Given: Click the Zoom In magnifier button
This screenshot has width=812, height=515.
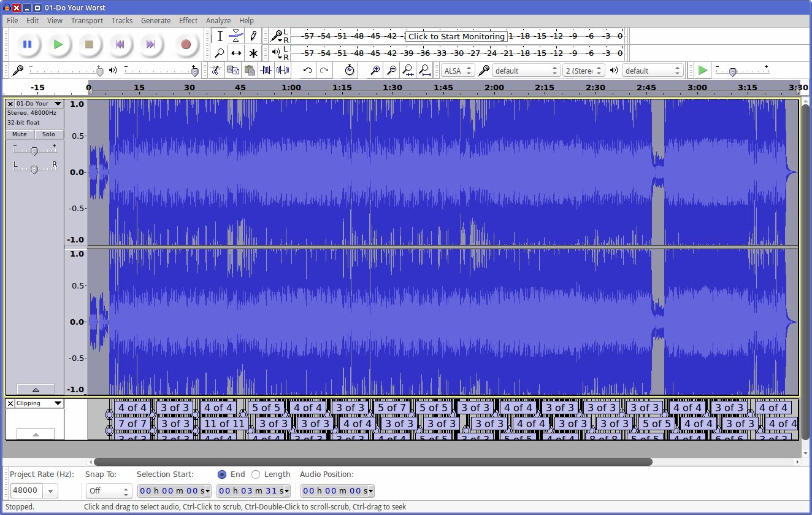Looking at the screenshot, I should (x=375, y=71).
